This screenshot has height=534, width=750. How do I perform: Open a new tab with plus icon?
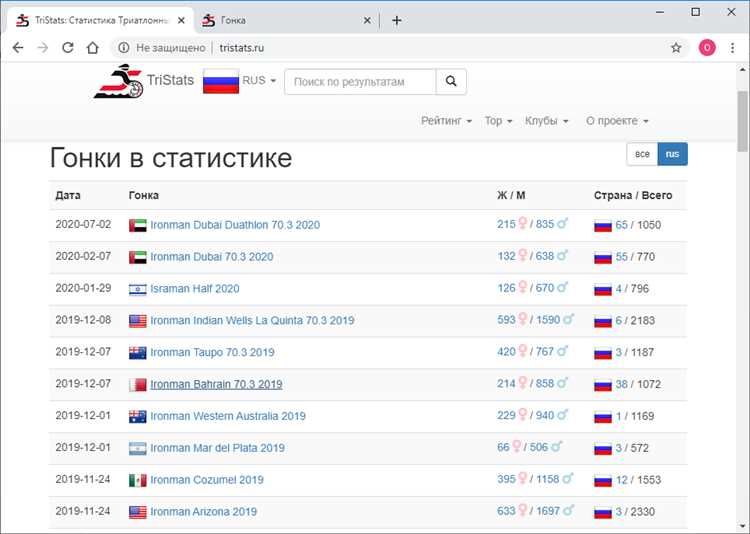(x=397, y=21)
